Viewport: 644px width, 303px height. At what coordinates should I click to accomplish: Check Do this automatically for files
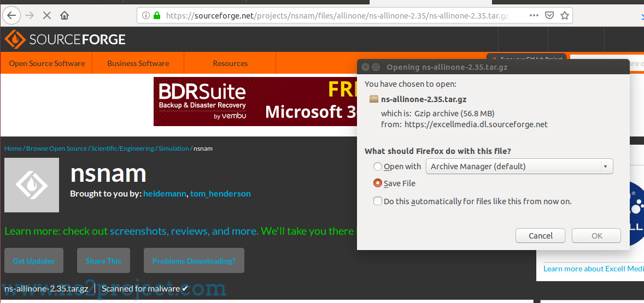(x=377, y=201)
